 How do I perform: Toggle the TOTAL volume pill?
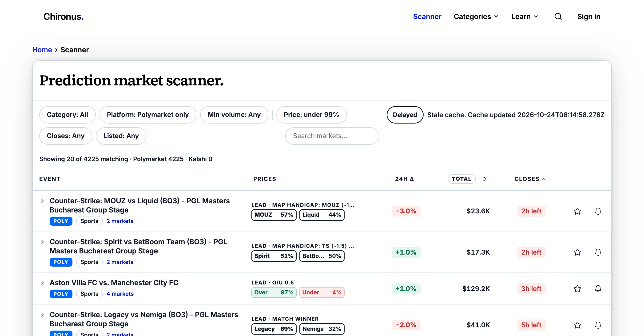(461, 179)
